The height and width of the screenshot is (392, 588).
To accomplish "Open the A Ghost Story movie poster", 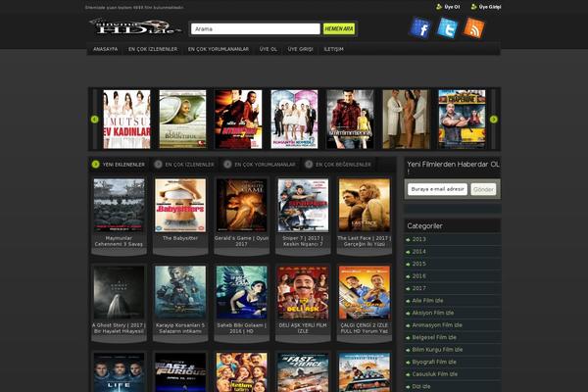I will pos(119,293).
